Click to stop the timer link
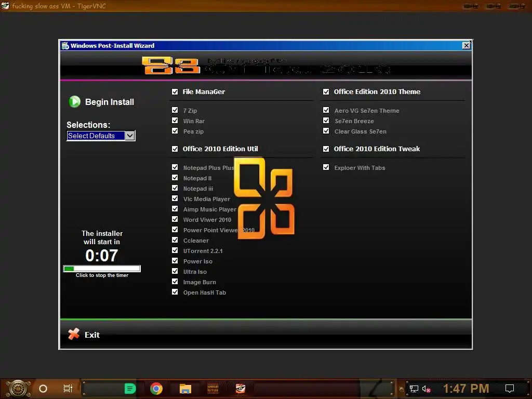 tap(102, 275)
